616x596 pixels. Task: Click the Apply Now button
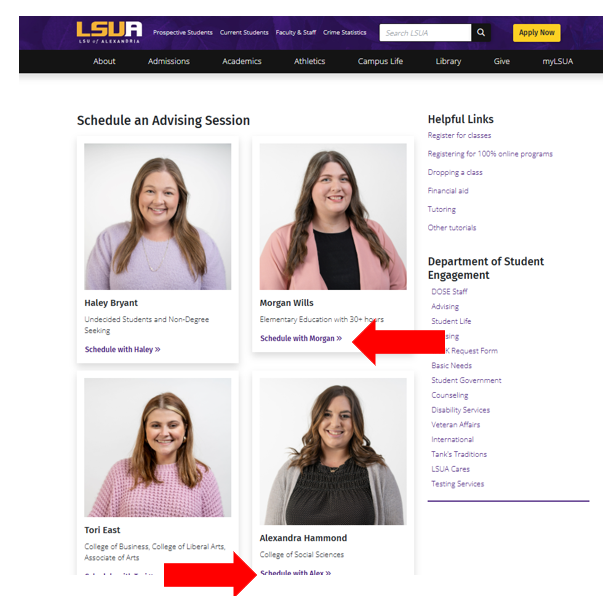click(x=536, y=33)
